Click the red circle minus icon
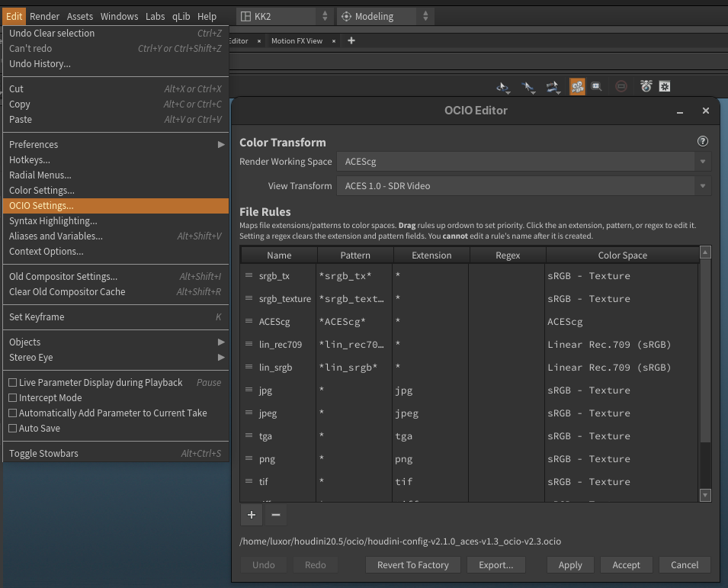This screenshot has height=588, width=728. point(621,86)
